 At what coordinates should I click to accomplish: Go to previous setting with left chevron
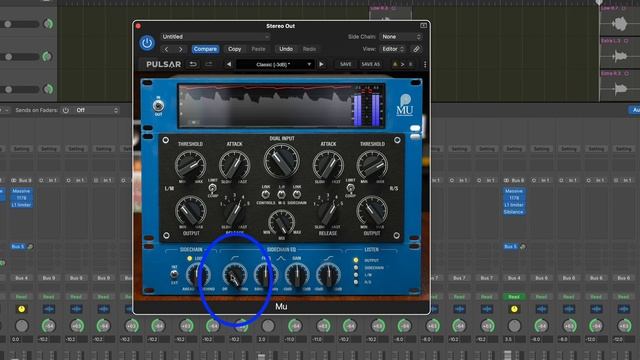click(167, 49)
